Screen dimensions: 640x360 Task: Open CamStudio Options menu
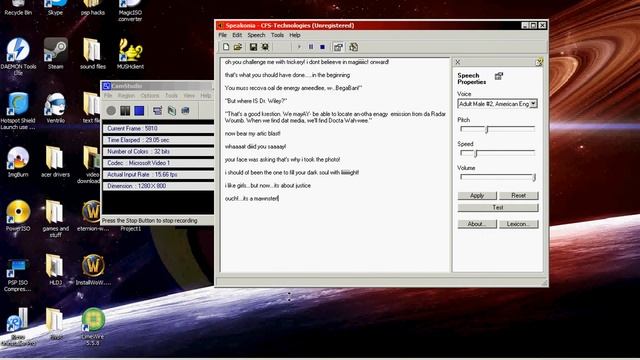click(150, 96)
